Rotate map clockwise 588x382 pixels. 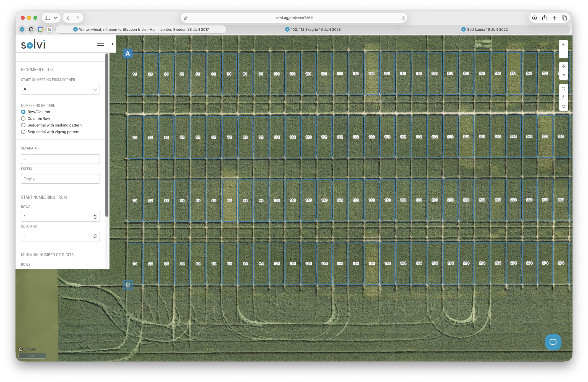pos(563,106)
